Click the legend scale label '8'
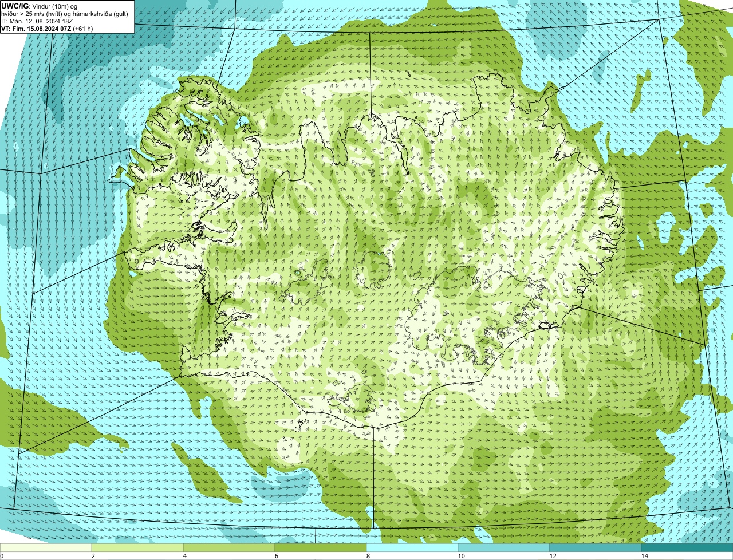The image size is (733, 560). tap(367, 556)
